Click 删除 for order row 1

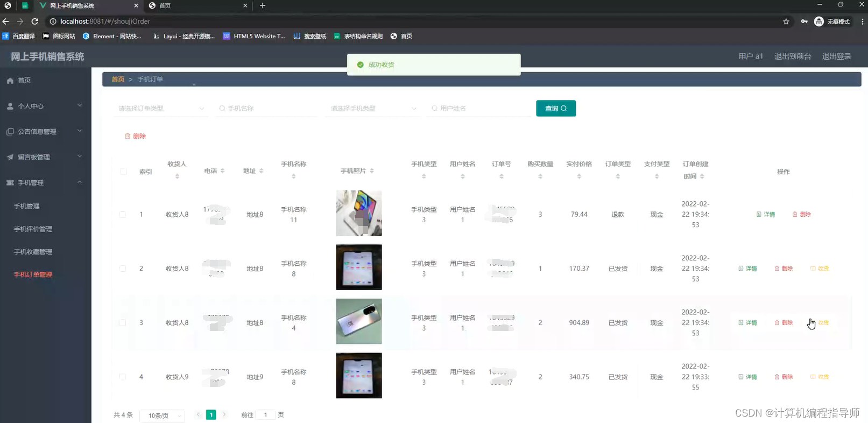[x=802, y=214]
